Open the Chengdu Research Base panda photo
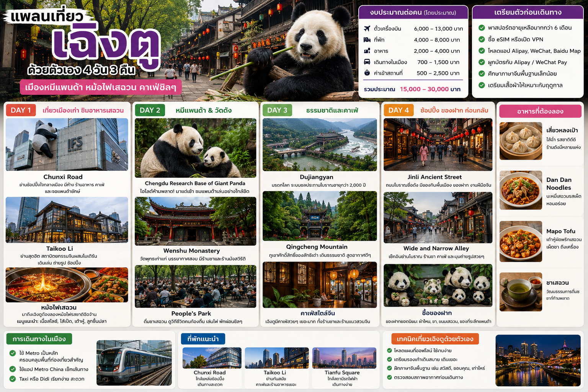The image size is (588, 392). pyautogui.click(x=195, y=148)
